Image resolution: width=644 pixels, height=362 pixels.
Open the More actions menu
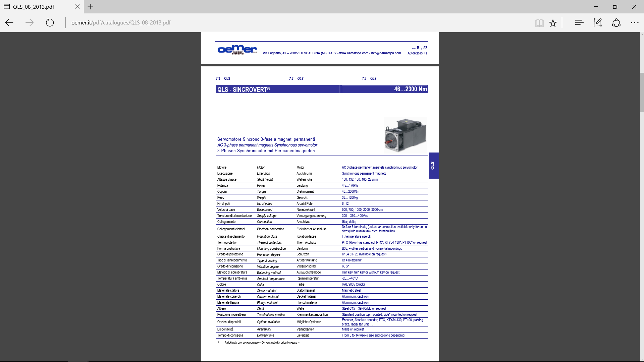tap(635, 22)
